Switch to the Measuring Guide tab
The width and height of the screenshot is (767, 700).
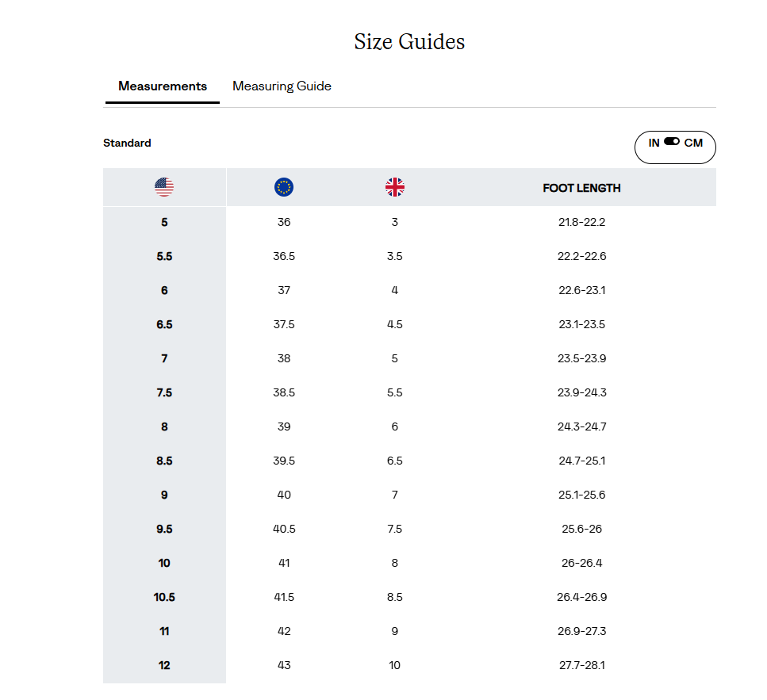(282, 86)
